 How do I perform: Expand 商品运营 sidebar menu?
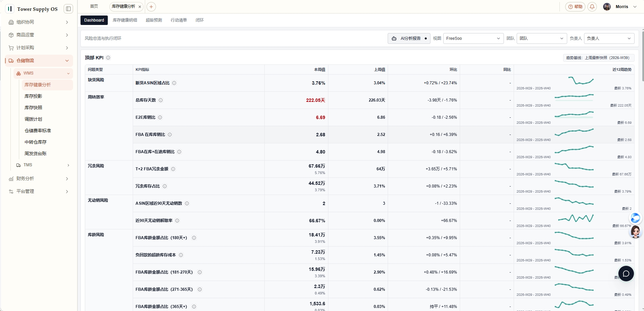(x=39, y=35)
